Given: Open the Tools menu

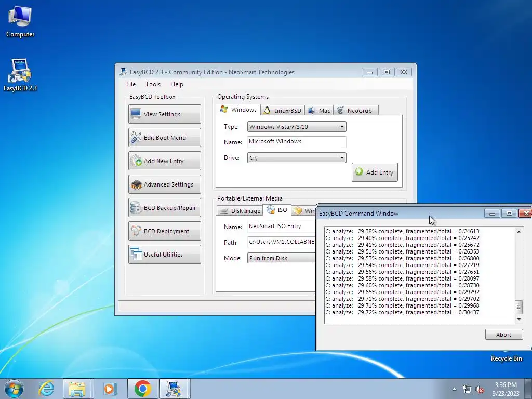Looking at the screenshot, I should [x=153, y=84].
